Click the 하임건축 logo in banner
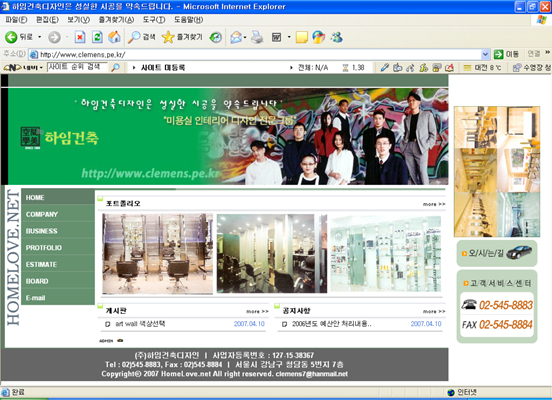This screenshot has width=552, height=400. (x=59, y=138)
